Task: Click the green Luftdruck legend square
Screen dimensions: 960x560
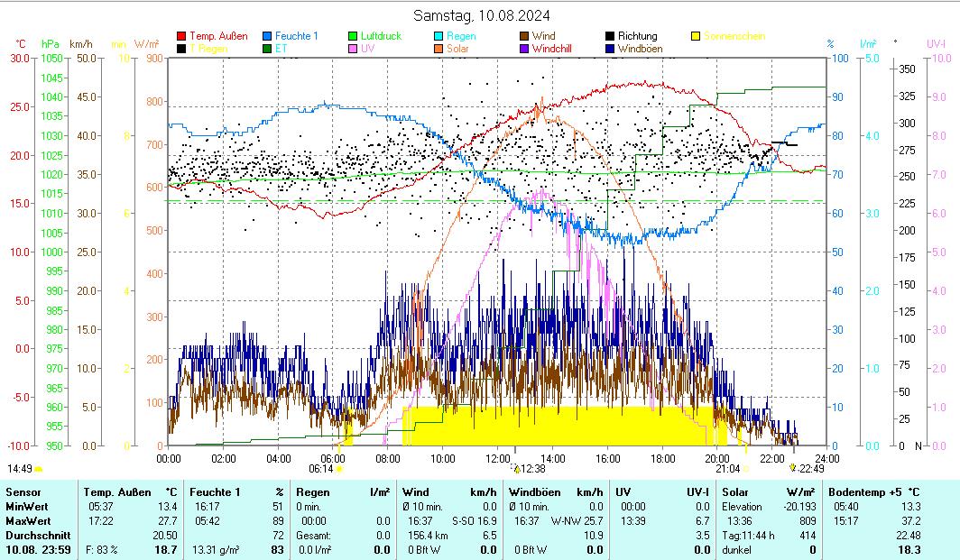Action: click(x=354, y=37)
